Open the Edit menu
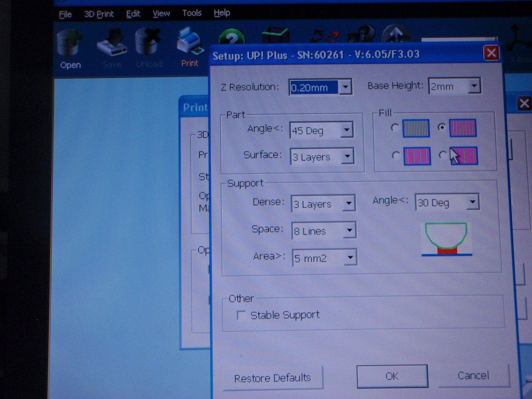 pos(133,14)
